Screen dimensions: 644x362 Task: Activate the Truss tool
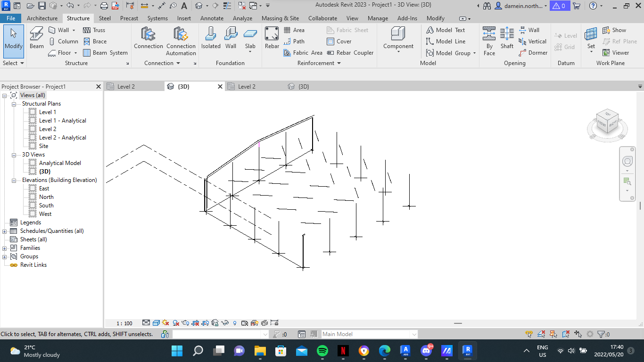pos(96,30)
